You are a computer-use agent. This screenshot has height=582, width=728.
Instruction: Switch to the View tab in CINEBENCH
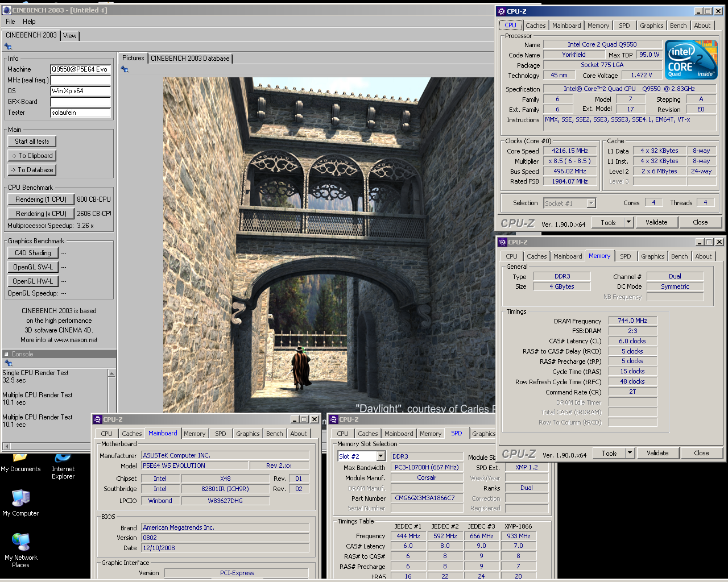pyautogui.click(x=69, y=35)
